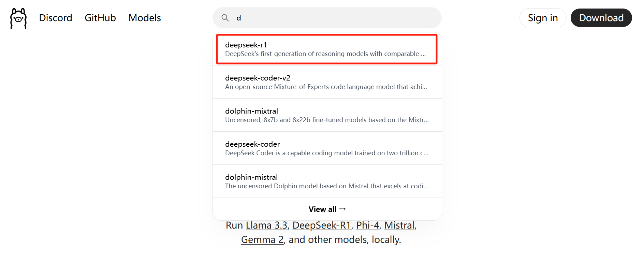The image size is (644, 262).
Task: Open the GitHub nav link
Action: pyautogui.click(x=100, y=18)
